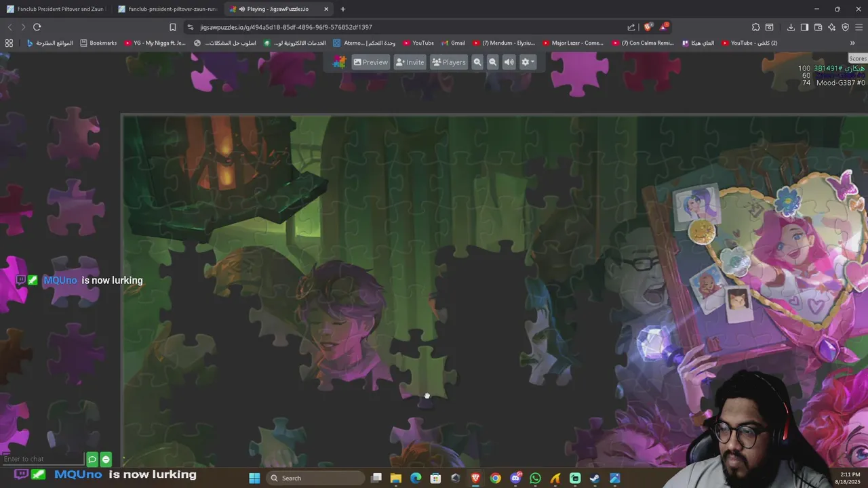
Task: Open the browser main menu
Action: tap(859, 27)
